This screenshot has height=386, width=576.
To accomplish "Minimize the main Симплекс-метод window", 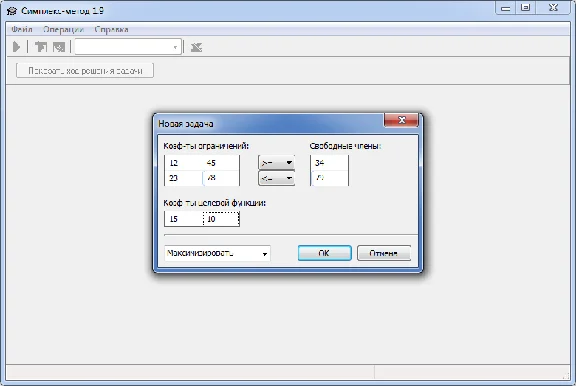I will click(506, 8).
